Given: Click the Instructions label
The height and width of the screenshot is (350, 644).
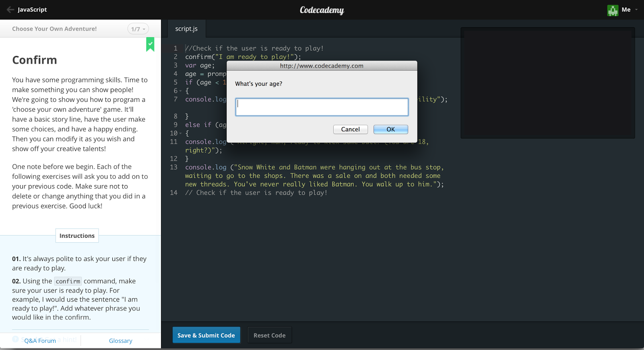Looking at the screenshot, I should coord(77,236).
